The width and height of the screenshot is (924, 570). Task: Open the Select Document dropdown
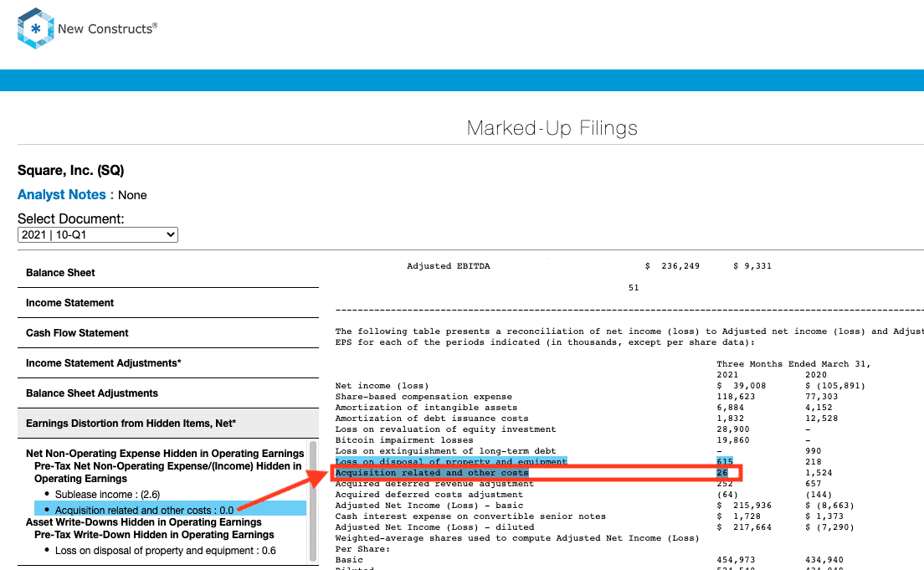pos(98,234)
